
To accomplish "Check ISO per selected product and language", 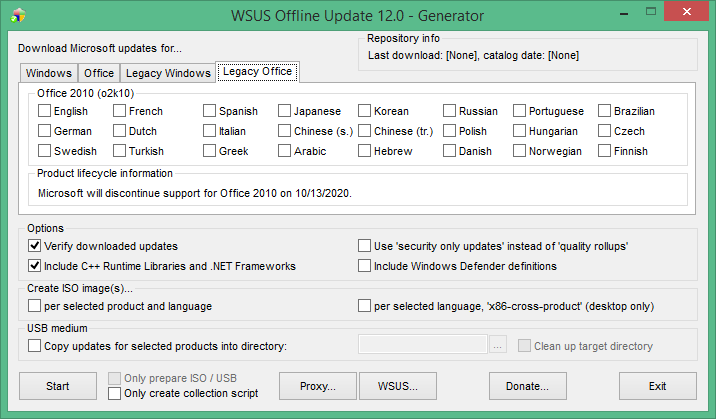I will (x=34, y=305).
